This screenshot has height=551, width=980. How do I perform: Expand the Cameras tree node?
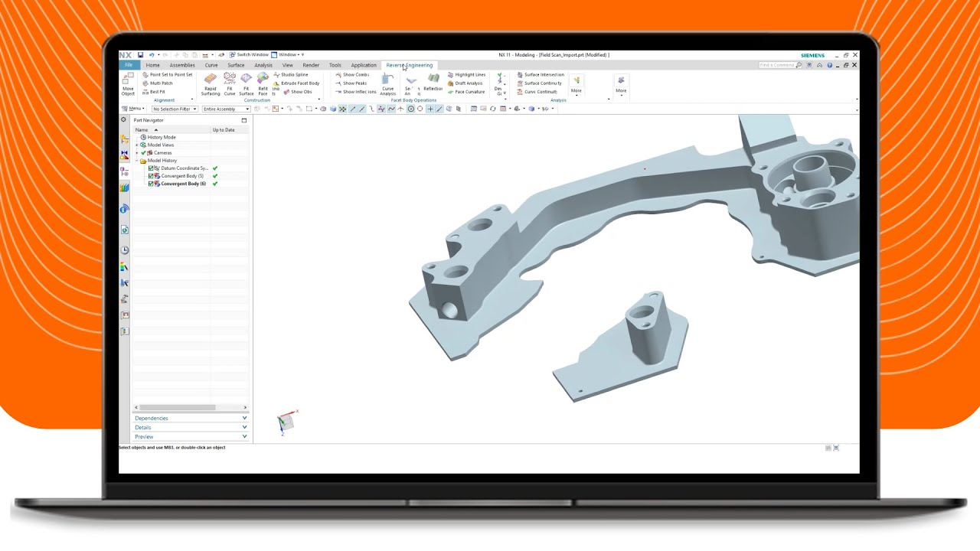137,152
